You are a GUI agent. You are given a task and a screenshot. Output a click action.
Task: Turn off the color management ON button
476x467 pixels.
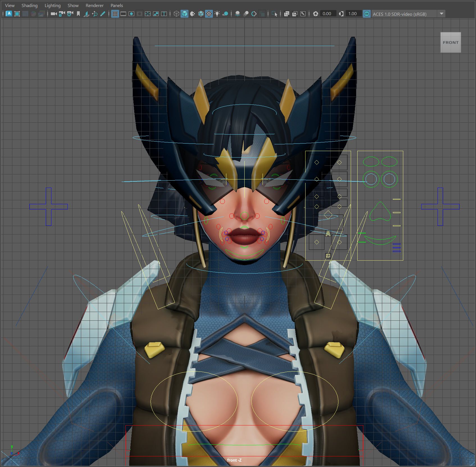click(x=366, y=14)
